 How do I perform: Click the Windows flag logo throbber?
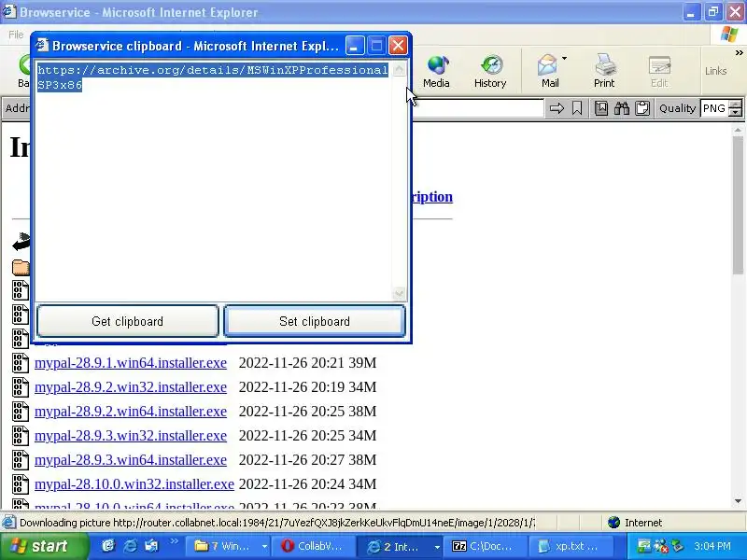pyautogui.click(x=728, y=35)
